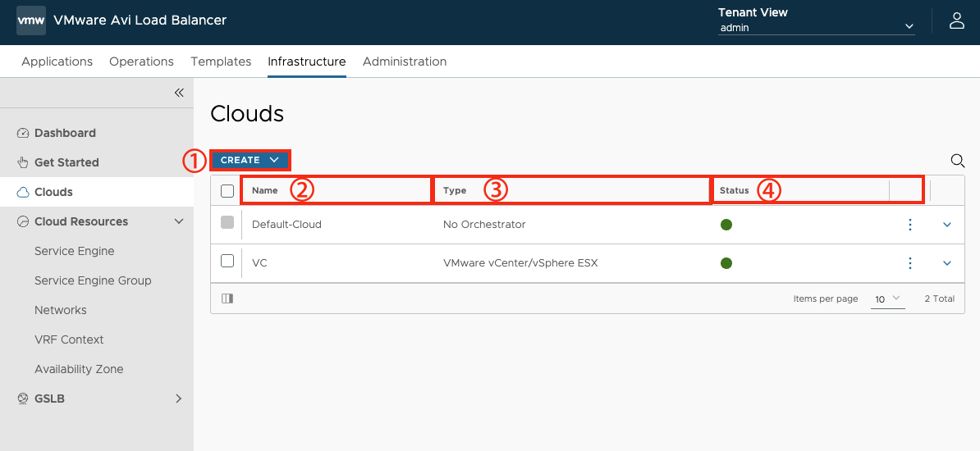The width and height of the screenshot is (980, 451).
Task: Toggle the select-all checkbox in header
Action: pos(227,190)
